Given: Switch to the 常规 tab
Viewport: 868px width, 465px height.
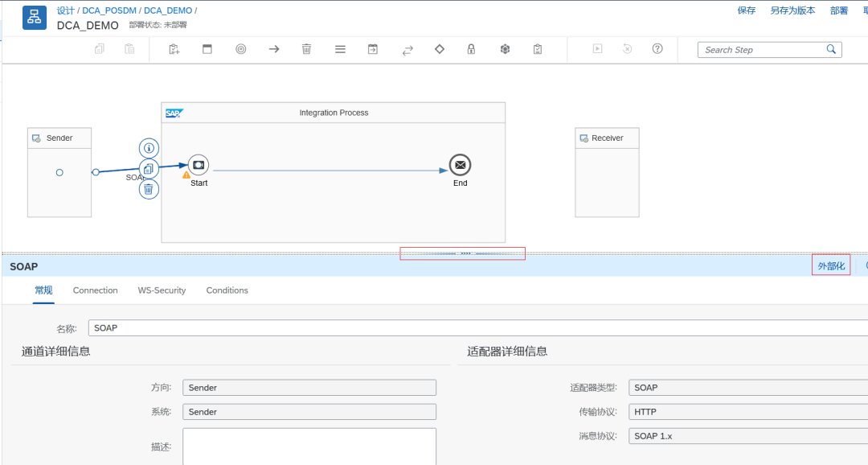Looking at the screenshot, I should point(43,290).
